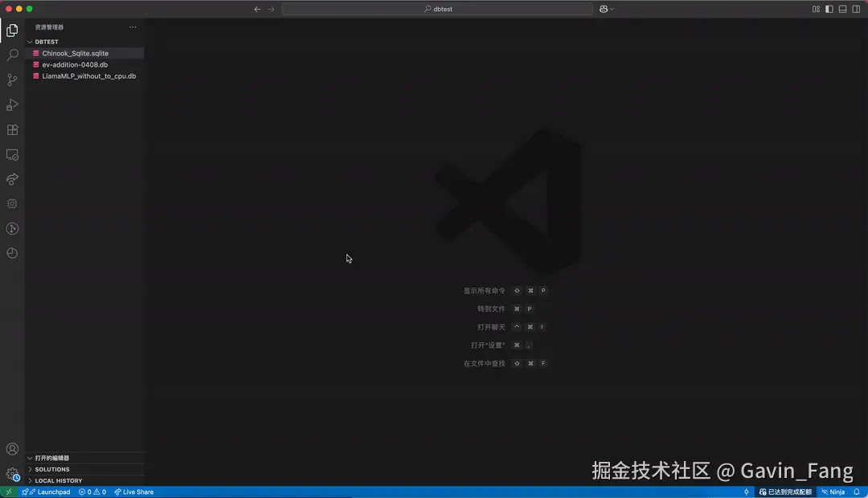Click Live Share in the status bar
Image resolution: width=868 pixels, height=498 pixels.
[x=134, y=492]
